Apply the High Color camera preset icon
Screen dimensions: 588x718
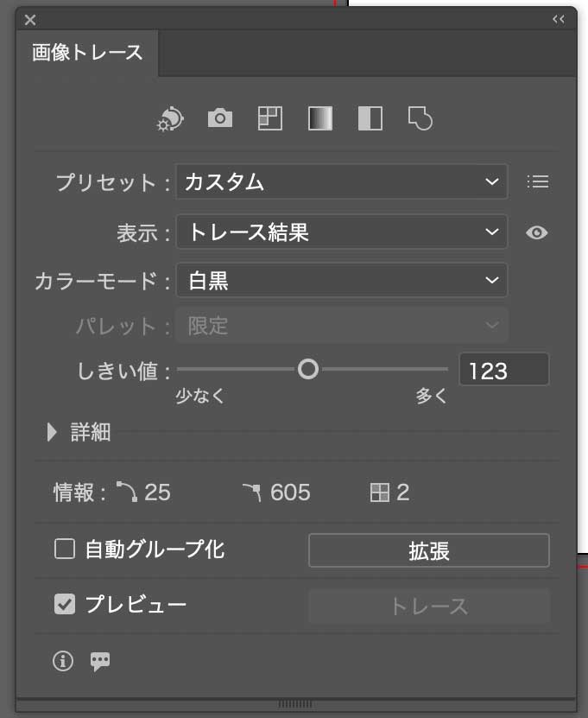pos(220,118)
